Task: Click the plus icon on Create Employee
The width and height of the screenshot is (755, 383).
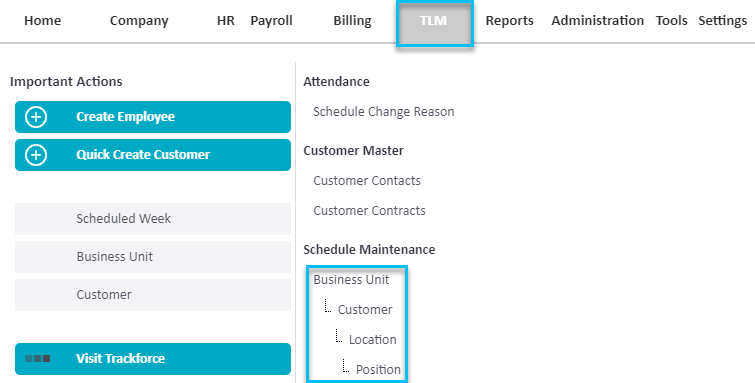Action: 36,117
